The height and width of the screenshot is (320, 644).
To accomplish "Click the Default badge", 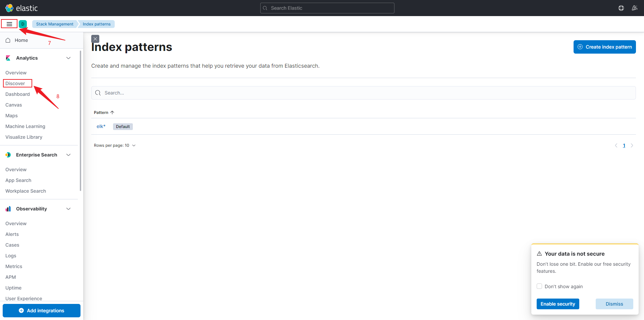I will pyautogui.click(x=123, y=127).
